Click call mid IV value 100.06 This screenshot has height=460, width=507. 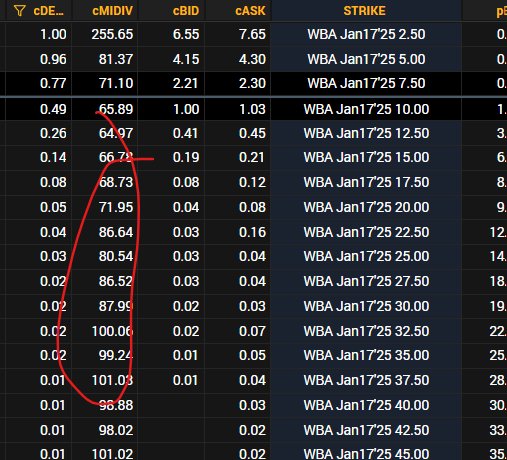(112, 331)
